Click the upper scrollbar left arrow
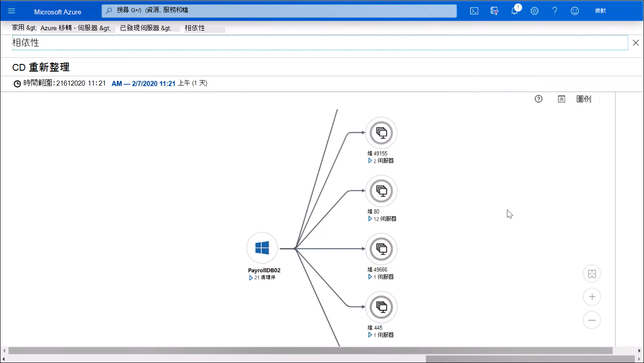 [x=4, y=350]
